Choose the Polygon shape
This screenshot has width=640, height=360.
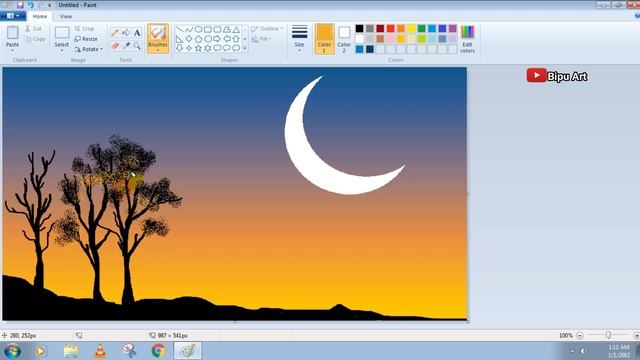[x=227, y=29]
